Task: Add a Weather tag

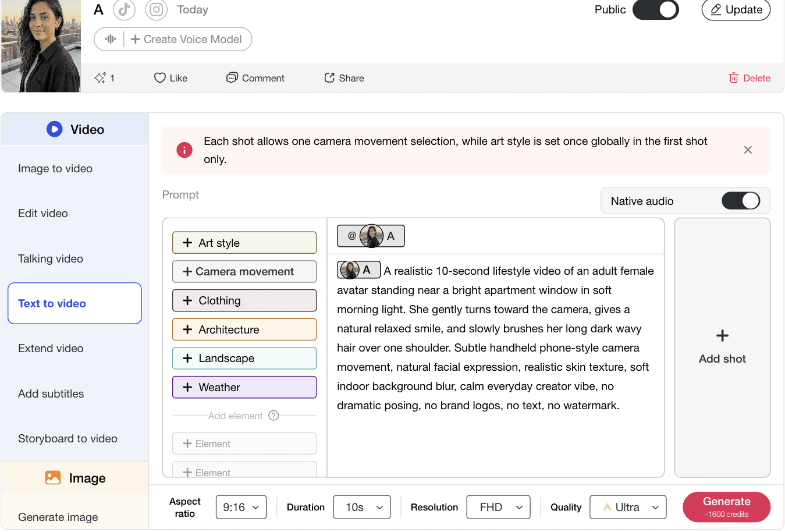Action: (x=244, y=387)
